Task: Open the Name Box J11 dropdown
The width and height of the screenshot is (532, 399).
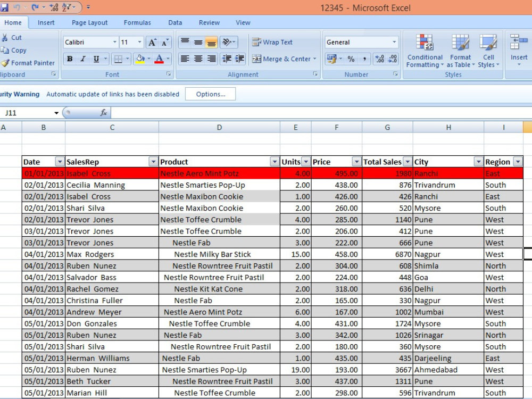Action: [x=56, y=113]
